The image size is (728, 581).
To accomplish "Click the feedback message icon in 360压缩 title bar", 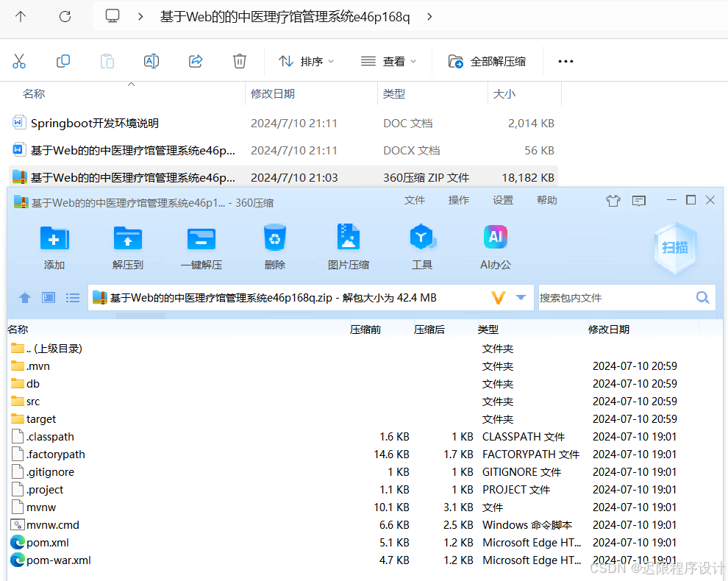I will (x=639, y=201).
